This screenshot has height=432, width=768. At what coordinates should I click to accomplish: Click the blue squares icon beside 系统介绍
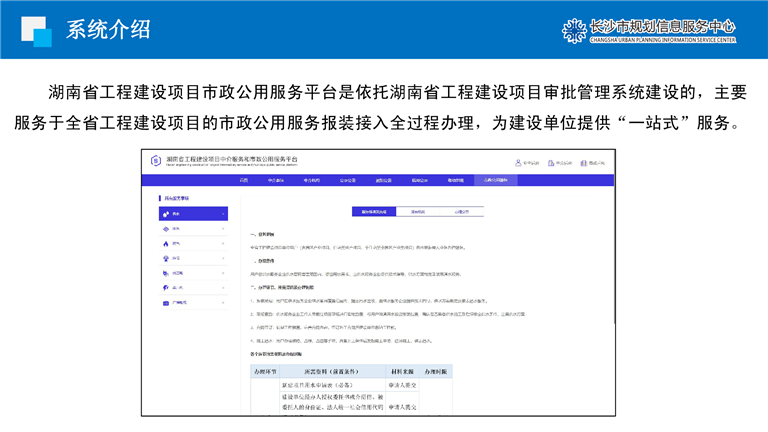coord(35,31)
